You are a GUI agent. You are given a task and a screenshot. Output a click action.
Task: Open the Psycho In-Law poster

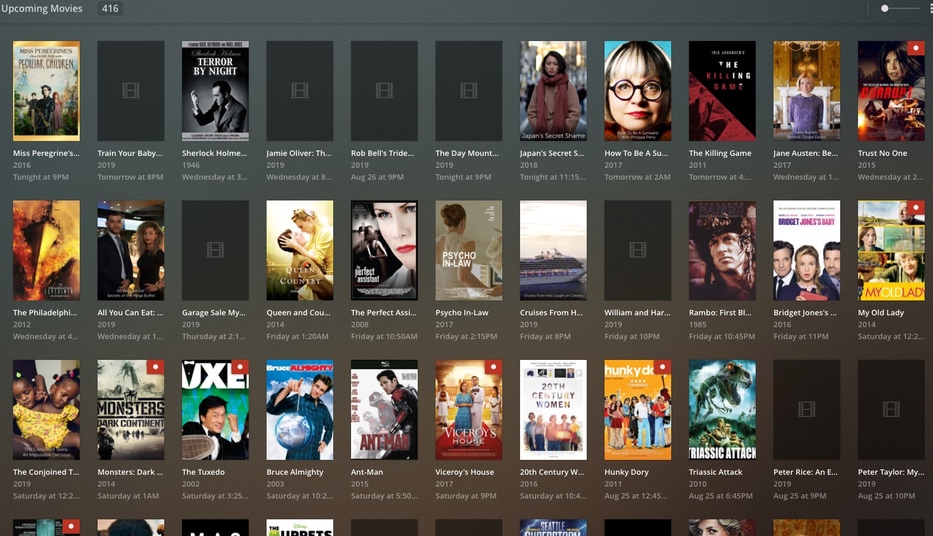(x=469, y=250)
